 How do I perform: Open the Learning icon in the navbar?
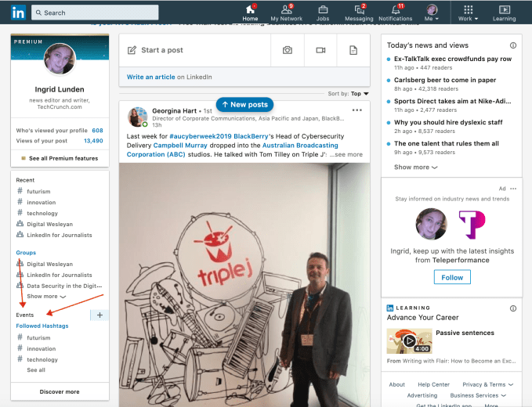pyautogui.click(x=504, y=9)
